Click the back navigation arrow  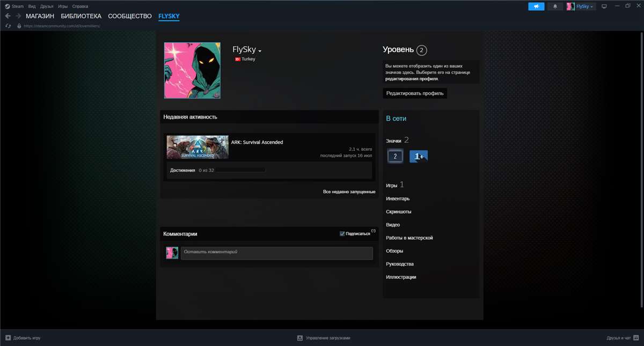coord(7,16)
